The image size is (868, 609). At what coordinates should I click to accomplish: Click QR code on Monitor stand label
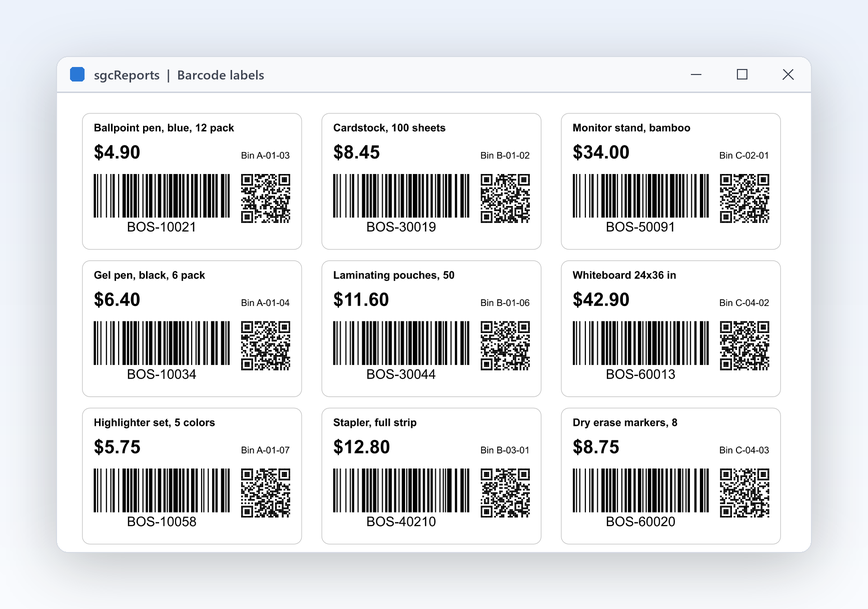[x=745, y=198]
